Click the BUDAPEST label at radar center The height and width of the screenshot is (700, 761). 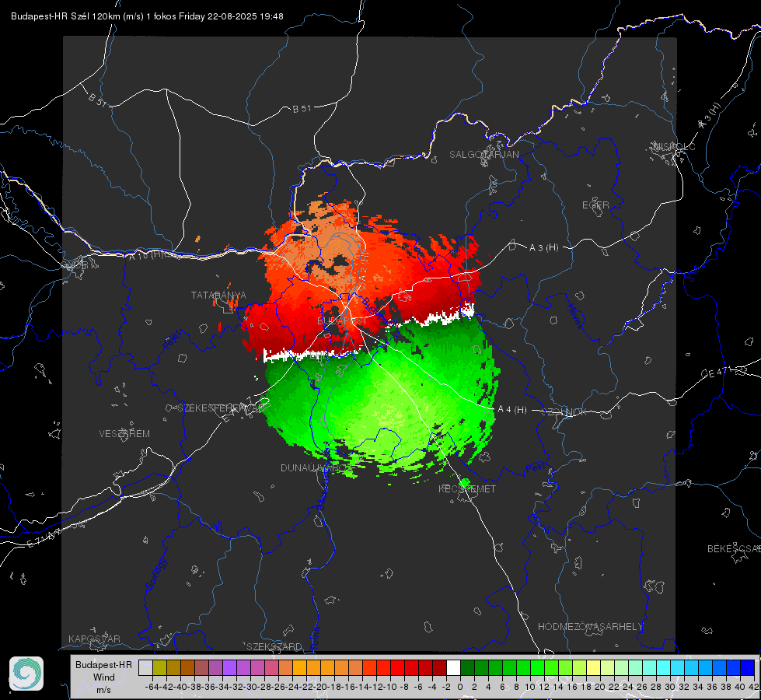(x=342, y=321)
